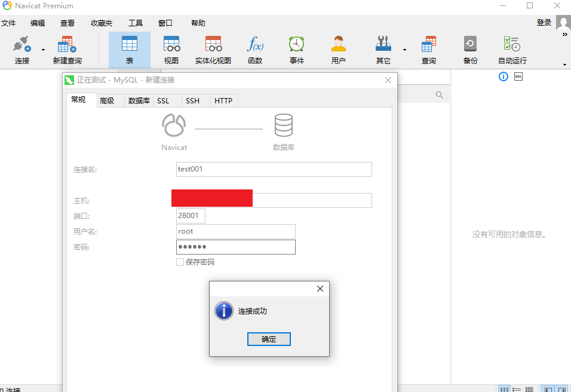Click the blue information icon in message box
The height and width of the screenshot is (392, 571).
pos(224,311)
